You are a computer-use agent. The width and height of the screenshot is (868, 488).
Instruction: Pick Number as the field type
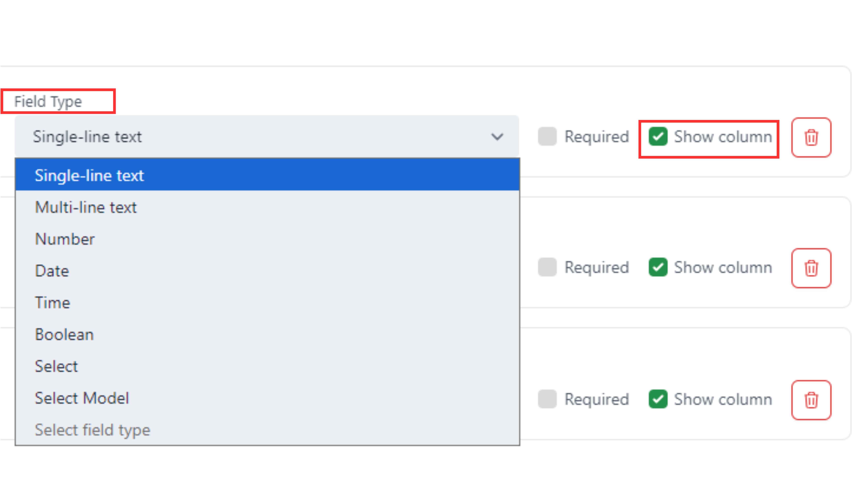[x=65, y=239]
